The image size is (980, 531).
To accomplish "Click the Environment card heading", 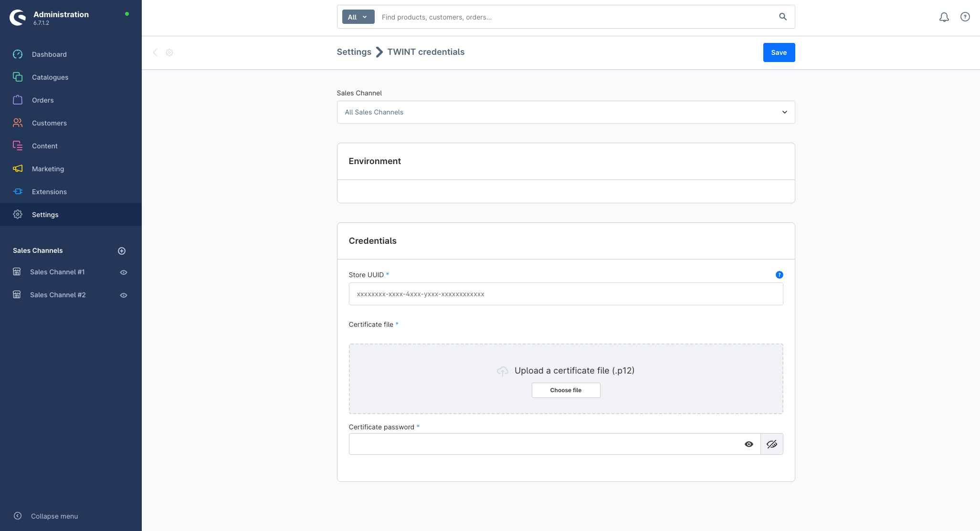I will (x=375, y=161).
